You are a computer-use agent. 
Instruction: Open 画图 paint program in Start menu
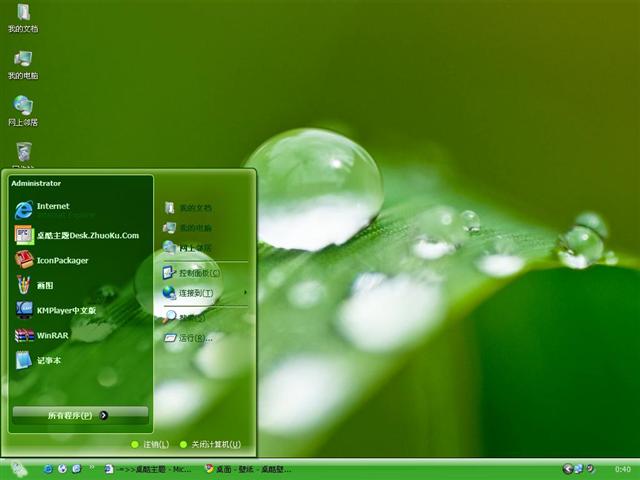(37, 285)
